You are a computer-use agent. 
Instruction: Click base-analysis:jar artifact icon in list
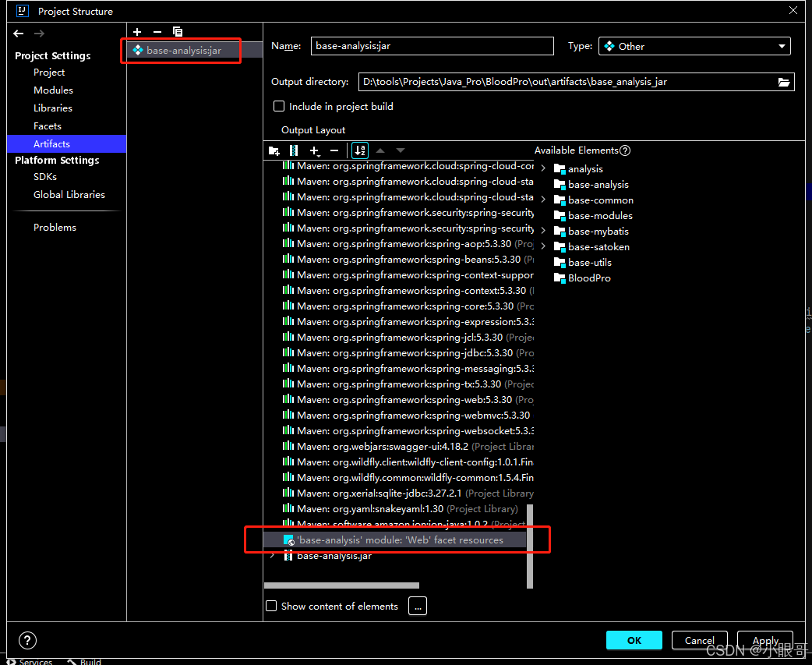tap(138, 50)
